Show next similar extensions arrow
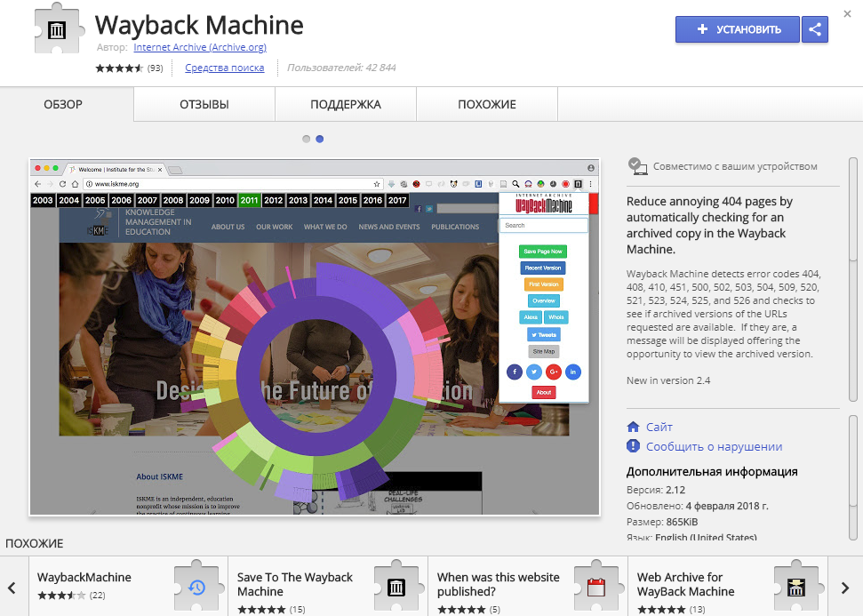The image size is (863, 616). tap(845, 588)
